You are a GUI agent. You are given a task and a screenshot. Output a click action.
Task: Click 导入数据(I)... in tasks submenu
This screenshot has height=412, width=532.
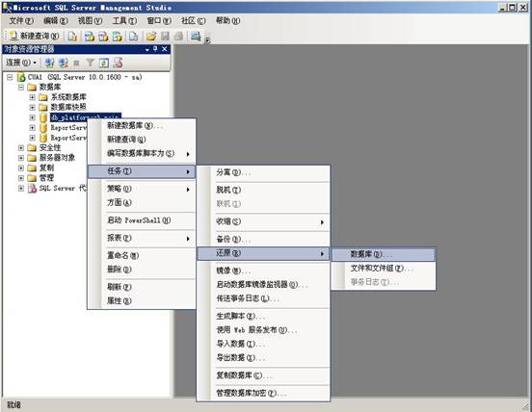tap(241, 344)
